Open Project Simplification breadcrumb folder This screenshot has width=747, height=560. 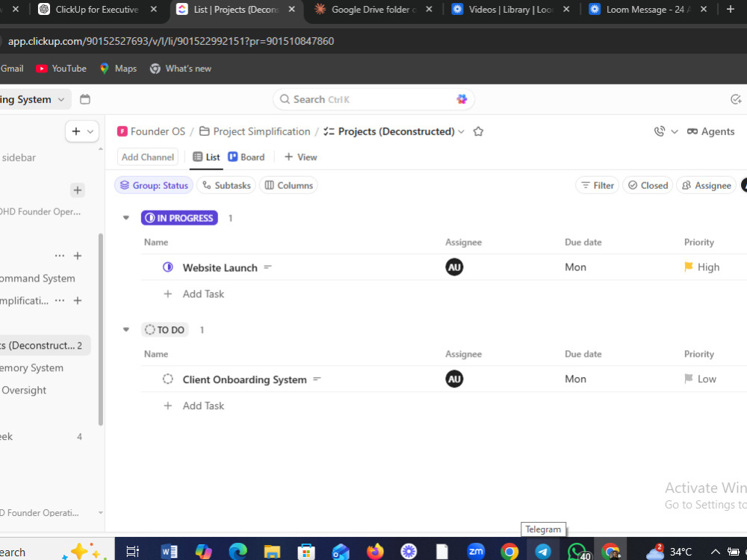255,131
